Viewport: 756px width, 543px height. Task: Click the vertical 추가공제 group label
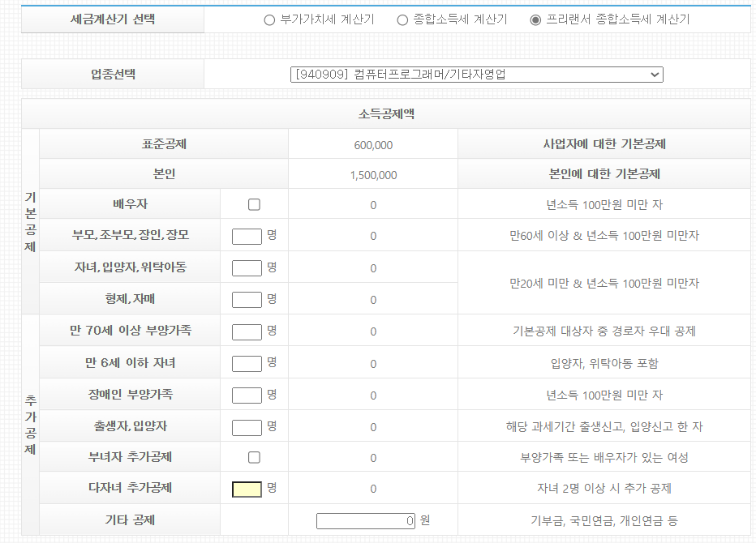pyautogui.click(x=30, y=425)
